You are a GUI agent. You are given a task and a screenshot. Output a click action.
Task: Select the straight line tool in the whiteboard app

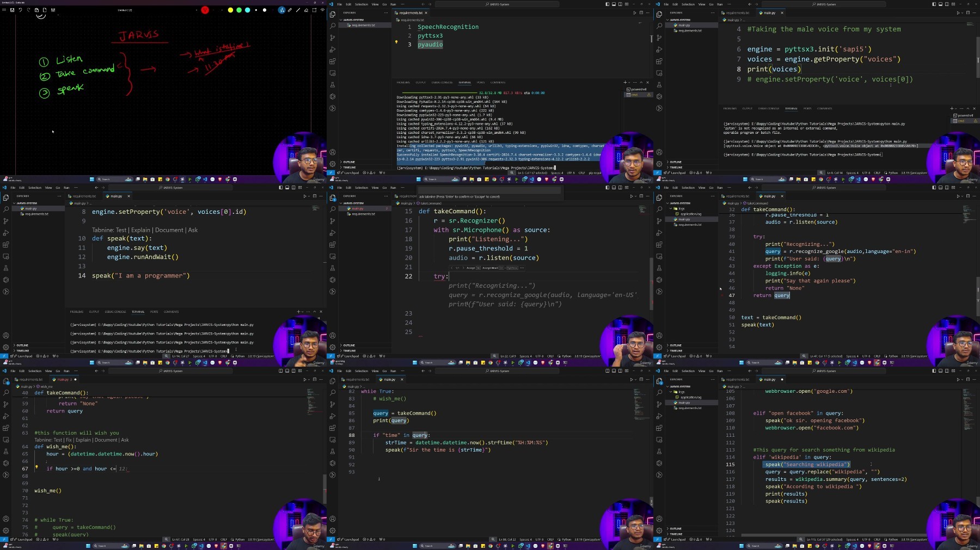point(298,10)
